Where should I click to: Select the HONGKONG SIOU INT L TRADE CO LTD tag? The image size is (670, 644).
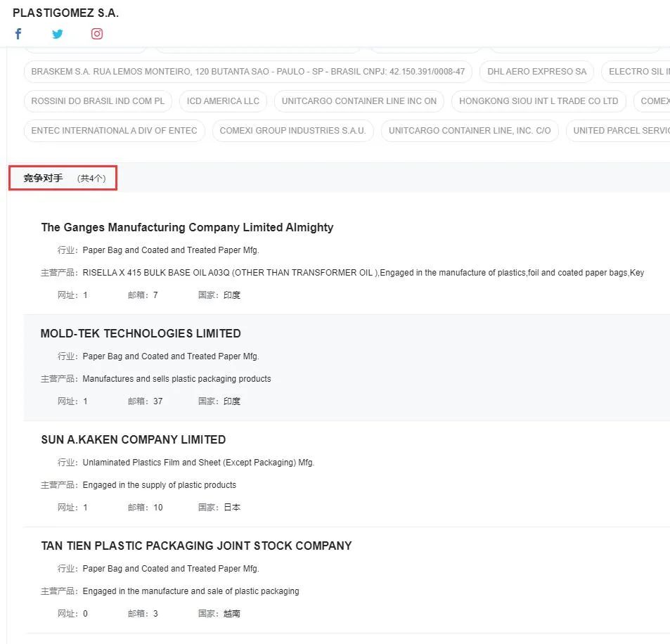click(x=539, y=101)
